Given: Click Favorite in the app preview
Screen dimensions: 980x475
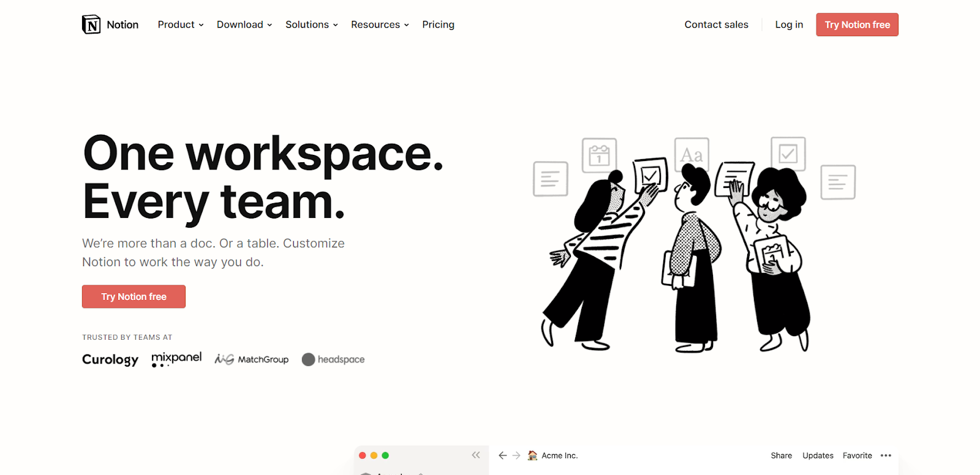Looking at the screenshot, I should pos(858,455).
